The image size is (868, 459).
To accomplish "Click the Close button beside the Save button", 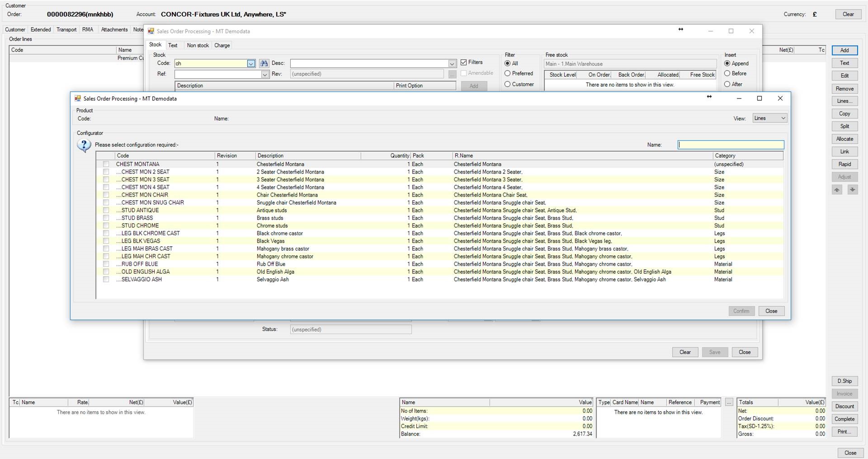I will pos(745,352).
